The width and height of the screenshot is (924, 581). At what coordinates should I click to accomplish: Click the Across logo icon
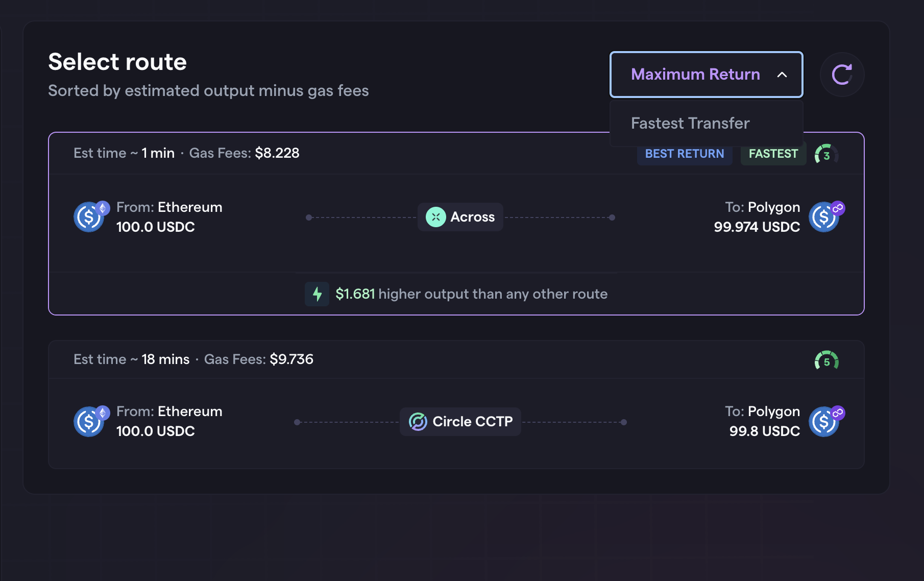pyautogui.click(x=435, y=217)
